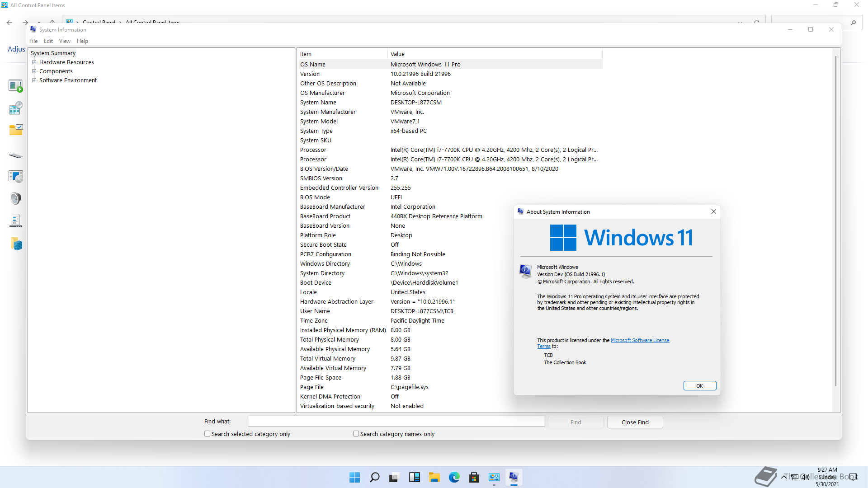Click the Item column header
This screenshot has height=488, width=868.
click(x=343, y=54)
